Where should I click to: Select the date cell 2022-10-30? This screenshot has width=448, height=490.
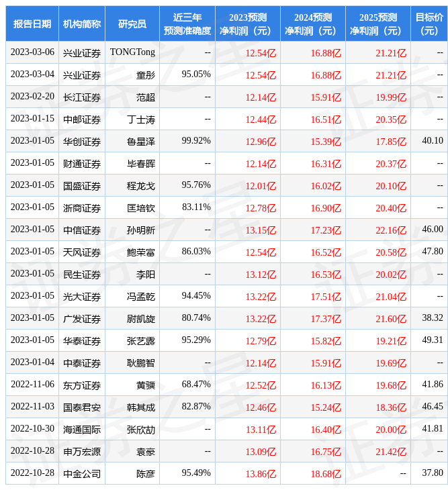click(32, 429)
